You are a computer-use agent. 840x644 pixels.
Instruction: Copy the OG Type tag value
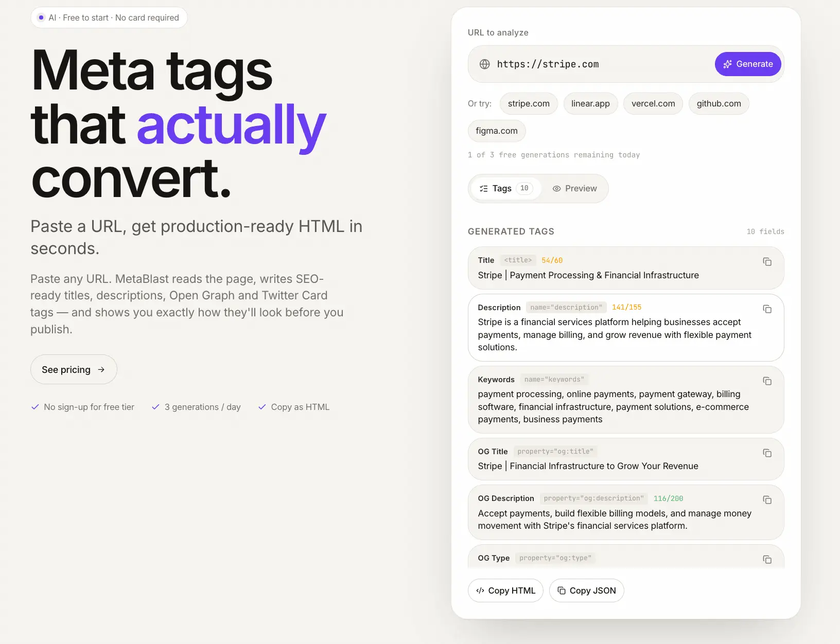click(767, 560)
